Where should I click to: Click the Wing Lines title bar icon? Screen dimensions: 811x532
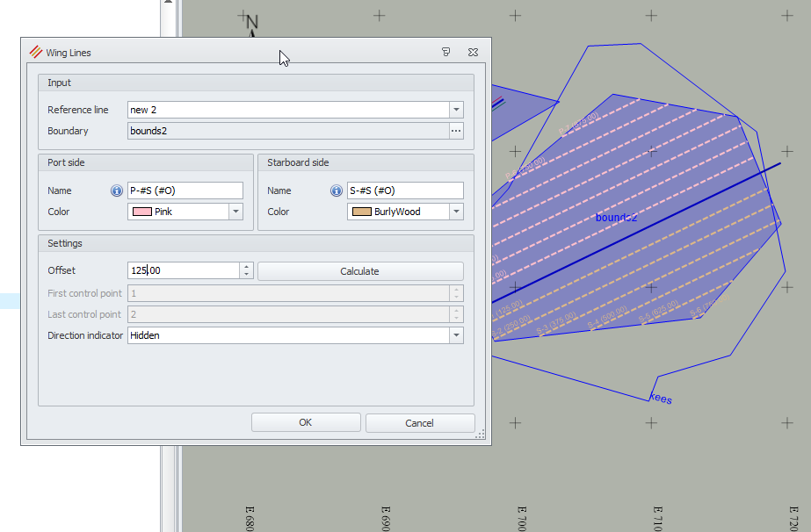35,53
